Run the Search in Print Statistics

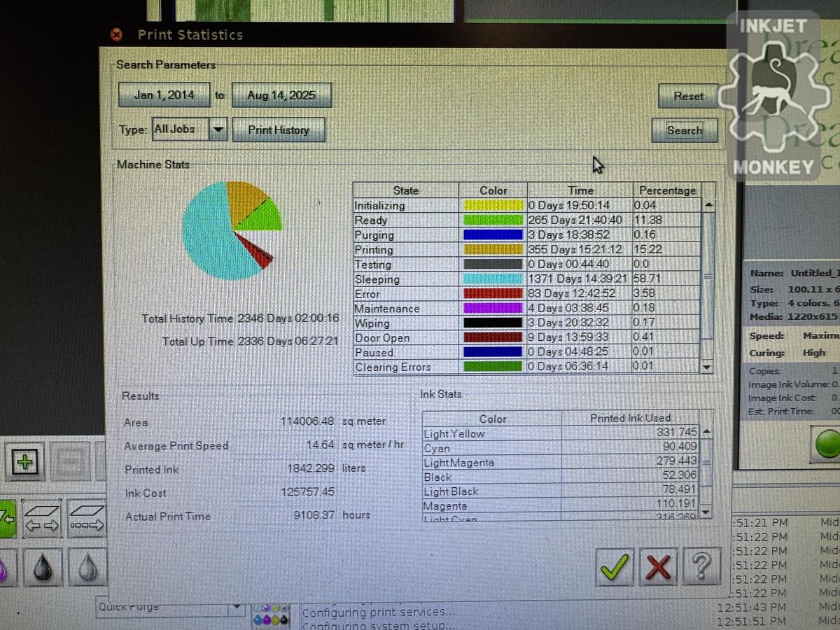(x=684, y=130)
